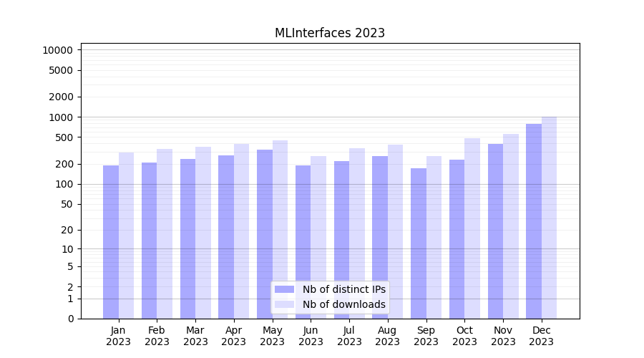Viewport: 644px width, 358px height.
Task: Click the Oct 2023 downloads bar
Action: point(472,228)
